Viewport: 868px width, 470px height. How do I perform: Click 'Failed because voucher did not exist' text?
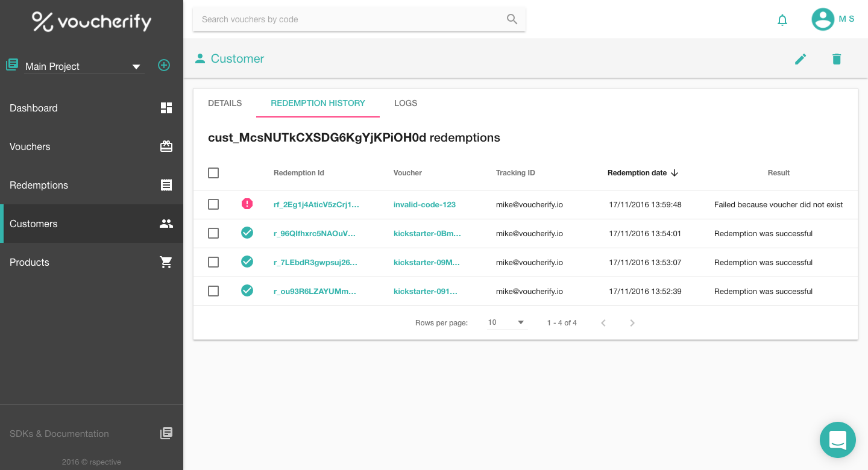click(778, 204)
